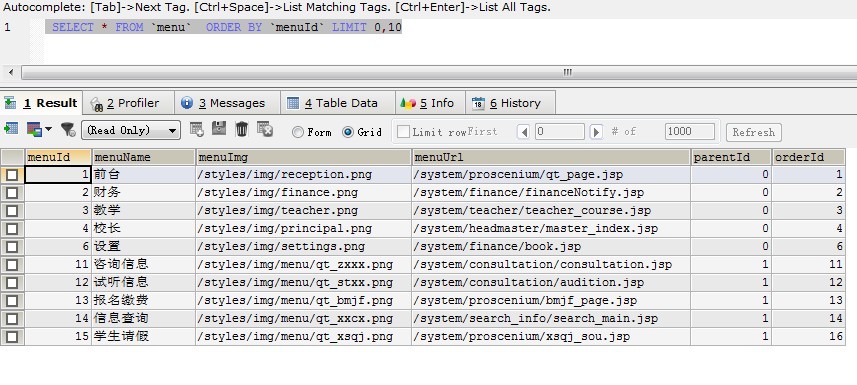Screen dimensions: 857x385
Task: Click the SQL query text in editor
Action: click(x=227, y=27)
